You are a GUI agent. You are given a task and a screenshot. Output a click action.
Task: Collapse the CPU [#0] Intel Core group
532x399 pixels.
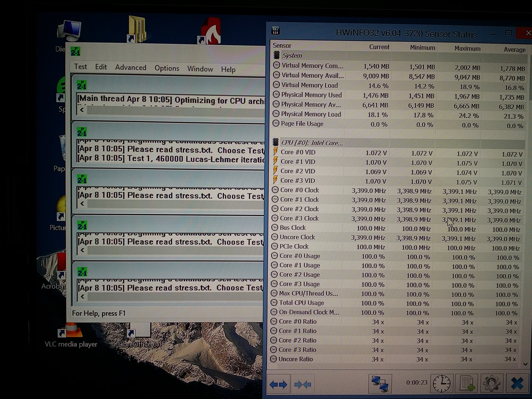312,143
